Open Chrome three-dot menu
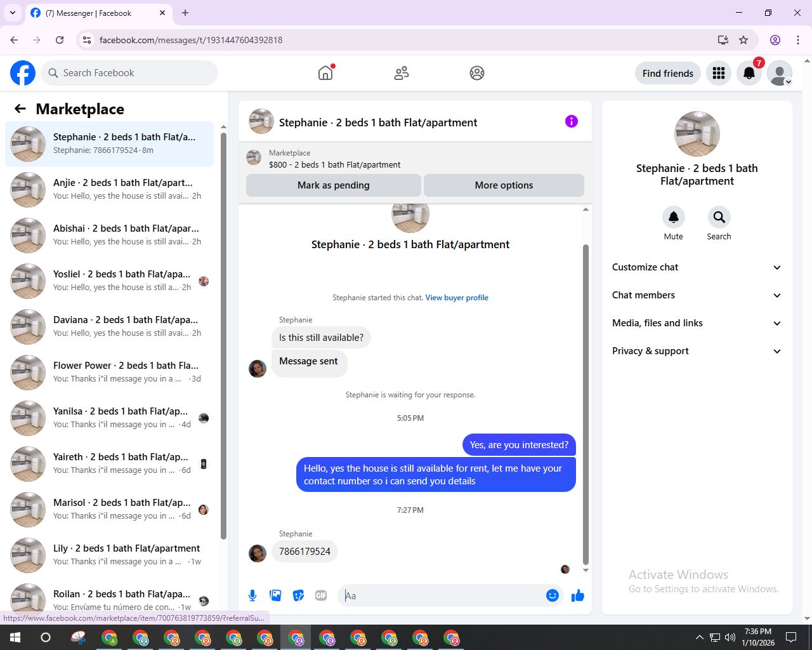Screen dimensions: 812x650 point(798,40)
